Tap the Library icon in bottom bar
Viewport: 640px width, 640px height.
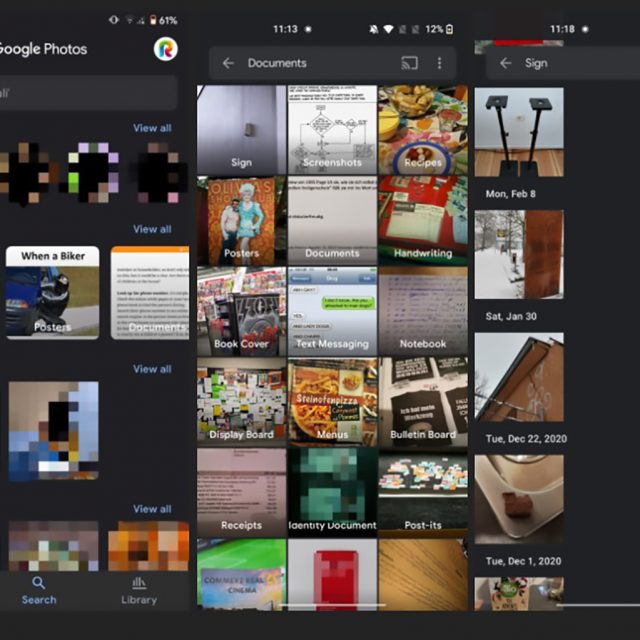138,582
